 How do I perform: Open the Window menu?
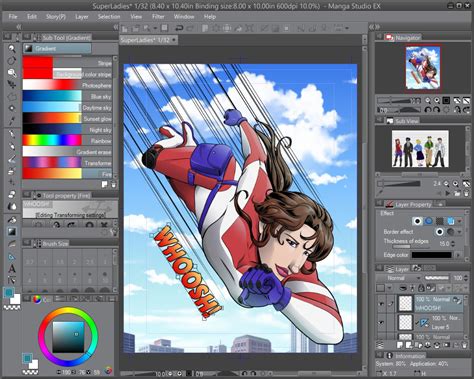[x=184, y=17]
